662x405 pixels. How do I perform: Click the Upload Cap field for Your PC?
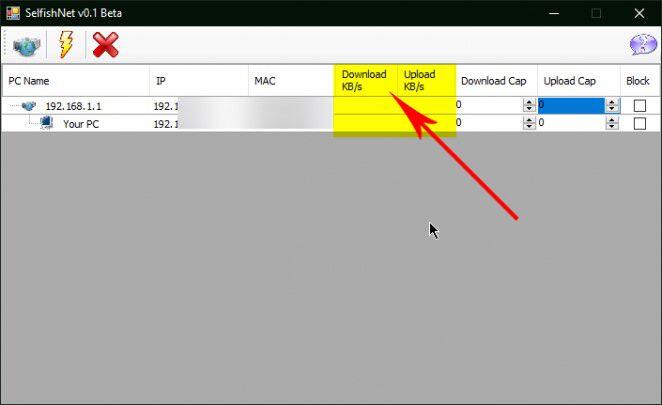pyautogui.click(x=570, y=123)
